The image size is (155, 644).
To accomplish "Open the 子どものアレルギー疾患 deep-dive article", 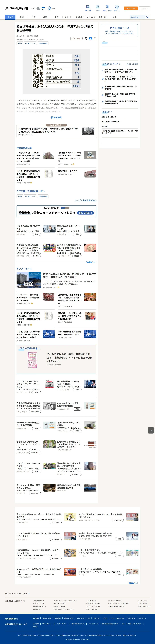I will tap(69, 358).
